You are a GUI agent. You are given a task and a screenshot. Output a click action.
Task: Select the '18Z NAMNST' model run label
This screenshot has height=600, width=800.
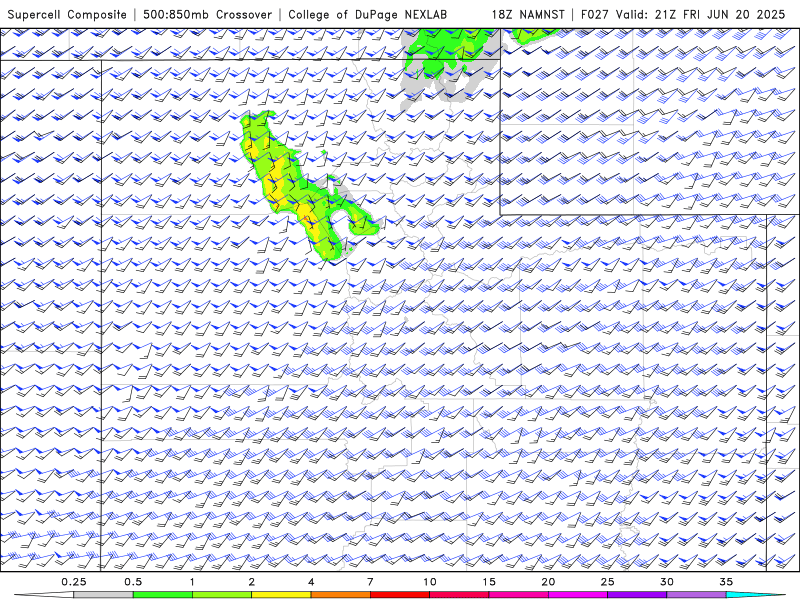(528, 15)
